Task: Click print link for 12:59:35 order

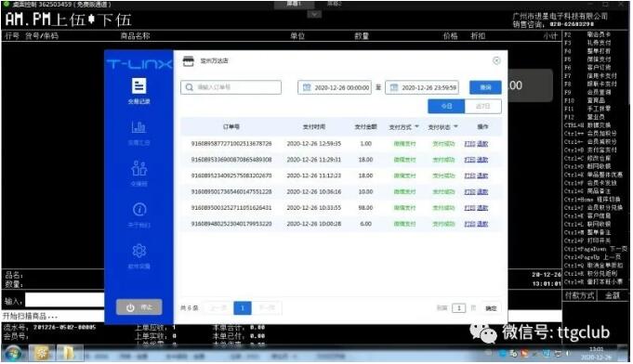Action: click(x=469, y=144)
